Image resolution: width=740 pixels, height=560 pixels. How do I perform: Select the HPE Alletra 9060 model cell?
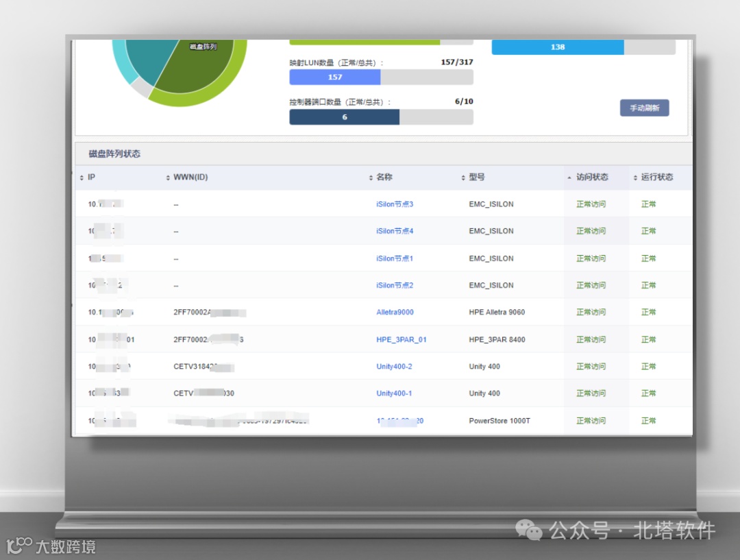pos(497,312)
